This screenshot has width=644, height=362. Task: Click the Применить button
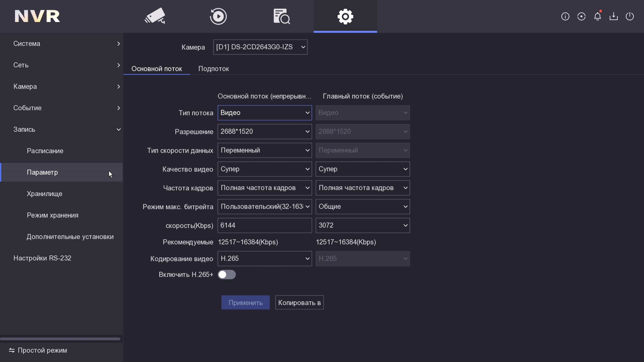coord(245,302)
